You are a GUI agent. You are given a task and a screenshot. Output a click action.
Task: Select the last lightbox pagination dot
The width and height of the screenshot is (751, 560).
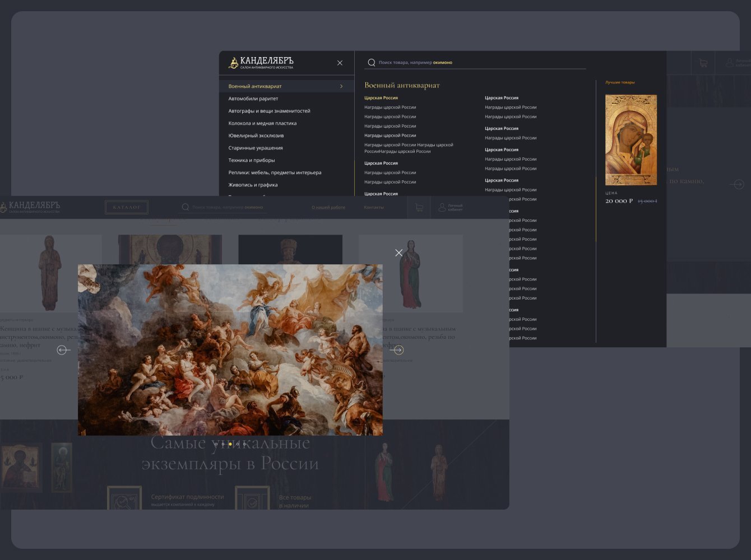pos(244,444)
